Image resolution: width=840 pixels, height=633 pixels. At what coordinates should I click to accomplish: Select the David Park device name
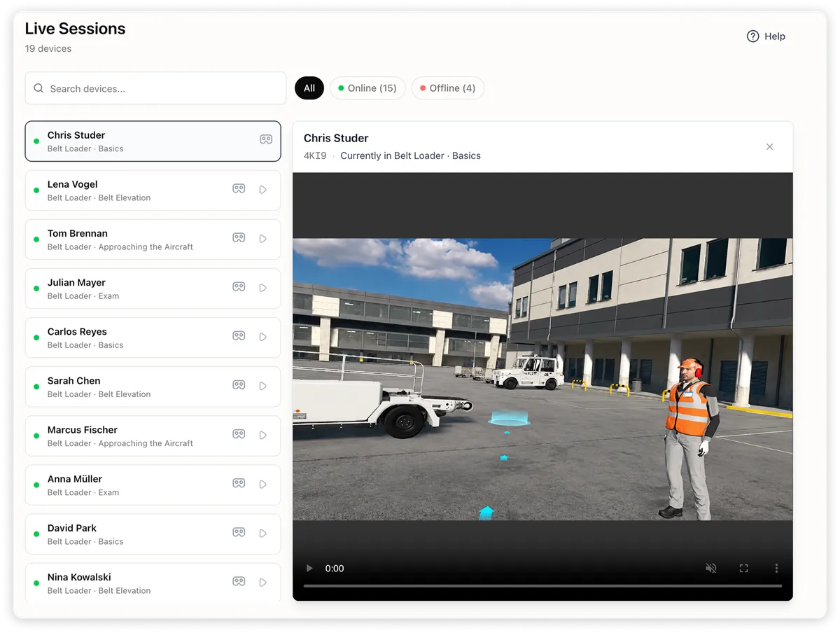(x=72, y=527)
